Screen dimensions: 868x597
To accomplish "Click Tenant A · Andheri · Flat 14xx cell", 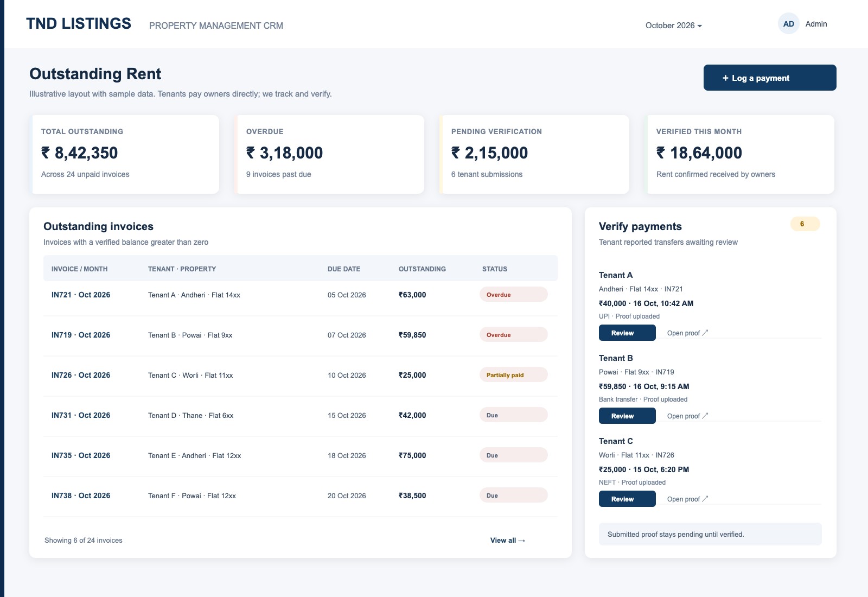I will point(194,295).
